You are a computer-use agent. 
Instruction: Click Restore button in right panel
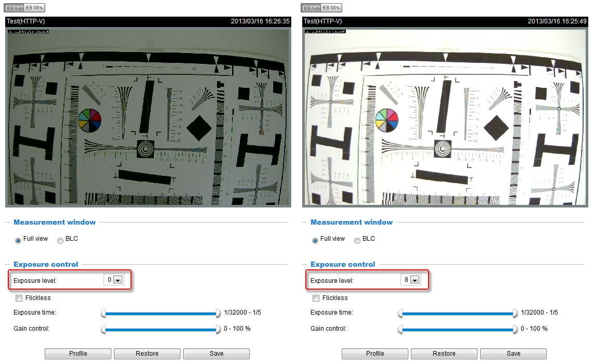(444, 354)
